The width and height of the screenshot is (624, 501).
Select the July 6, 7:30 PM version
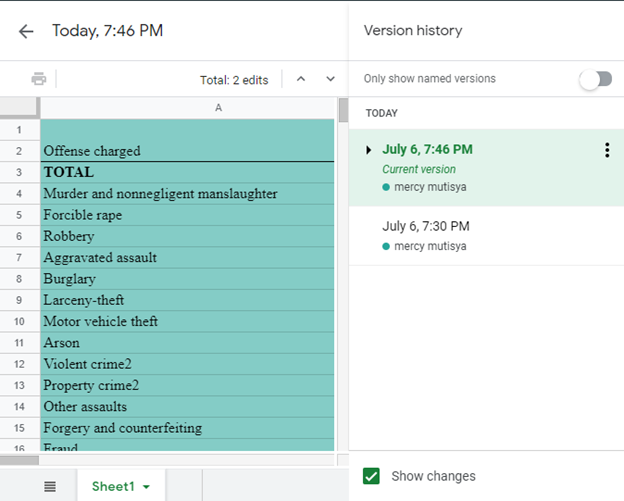486,236
